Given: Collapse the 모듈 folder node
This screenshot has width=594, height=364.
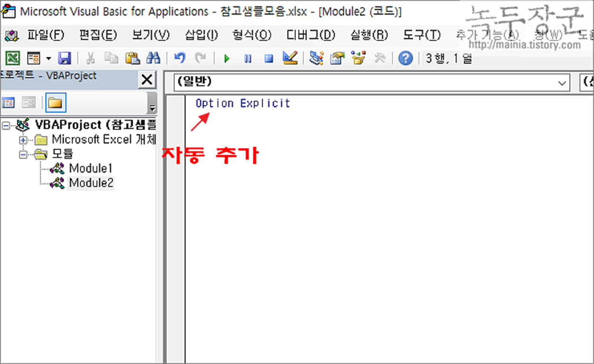Looking at the screenshot, I should point(23,154).
